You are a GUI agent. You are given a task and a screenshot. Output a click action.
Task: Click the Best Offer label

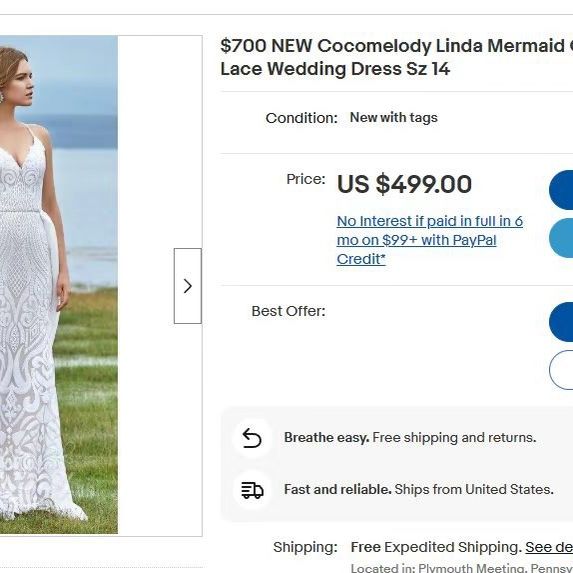coord(288,311)
